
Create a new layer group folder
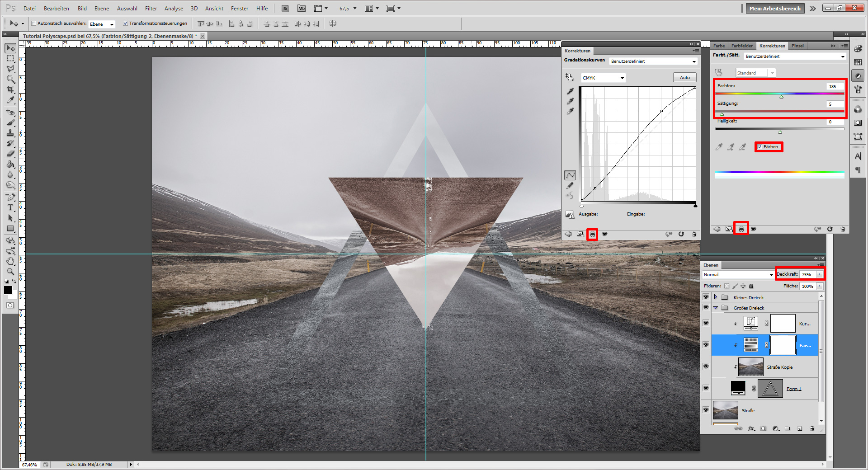(788, 429)
